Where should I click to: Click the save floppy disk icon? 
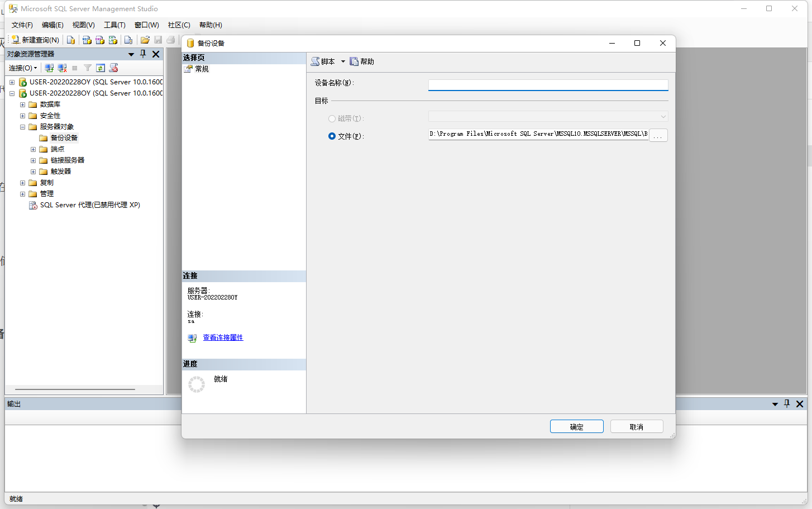[x=158, y=40]
